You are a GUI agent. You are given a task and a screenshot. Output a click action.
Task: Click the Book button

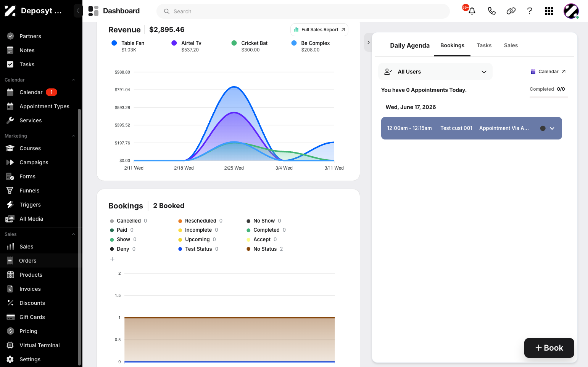coord(549,348)
